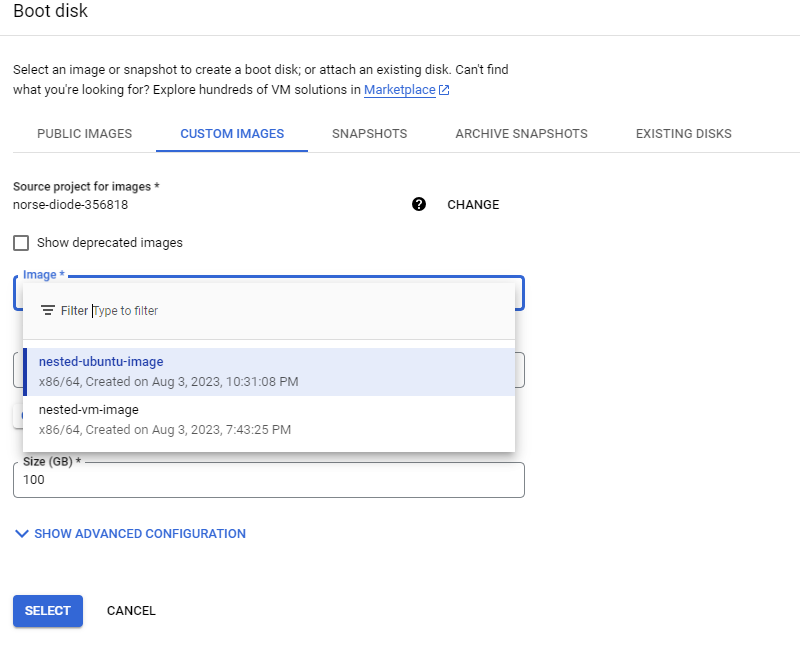Switch to Existing Disks tab
800x645 pixels.
[684, 134]
